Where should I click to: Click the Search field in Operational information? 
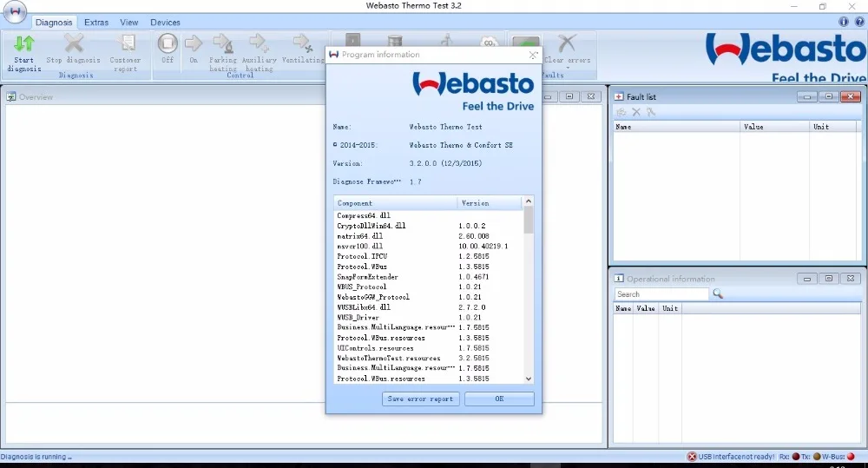661,294
